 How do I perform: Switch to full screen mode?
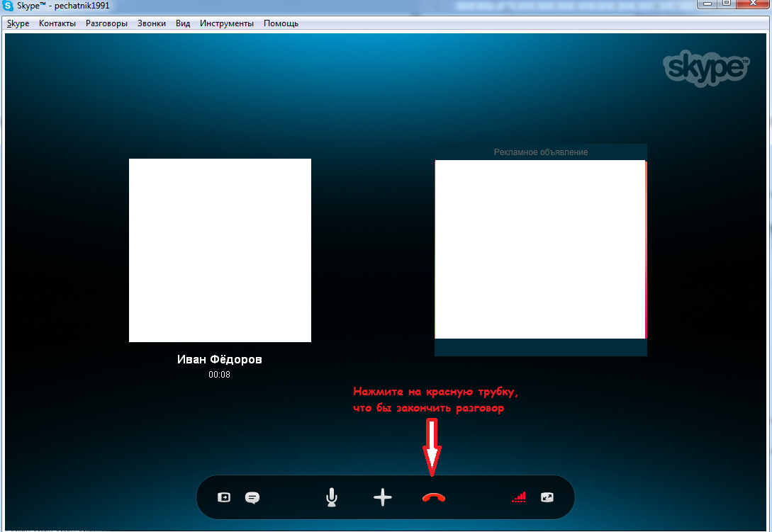click(547, 497)
